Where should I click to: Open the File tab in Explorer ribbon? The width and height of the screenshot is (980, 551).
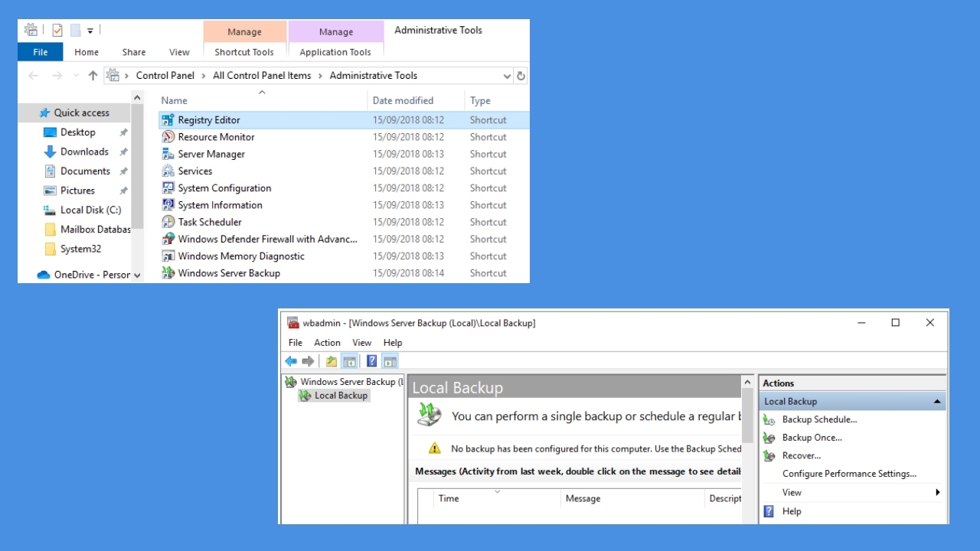point(41,52)
